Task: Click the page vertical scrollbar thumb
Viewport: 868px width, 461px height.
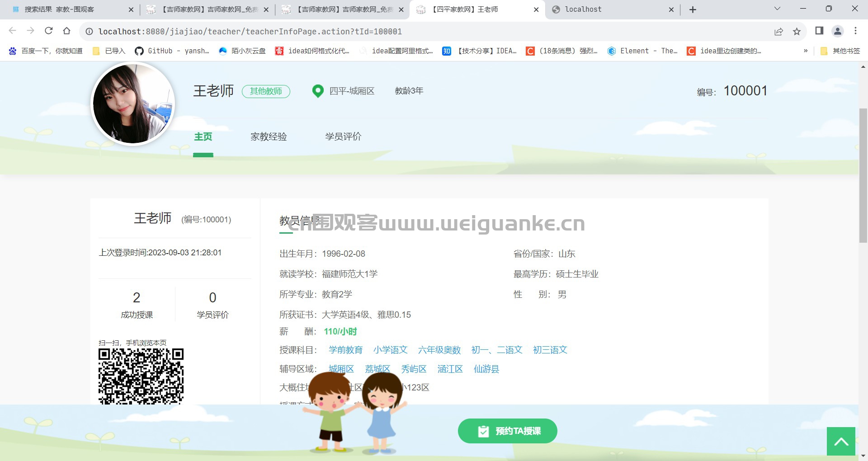Action: tap(863, 175)
